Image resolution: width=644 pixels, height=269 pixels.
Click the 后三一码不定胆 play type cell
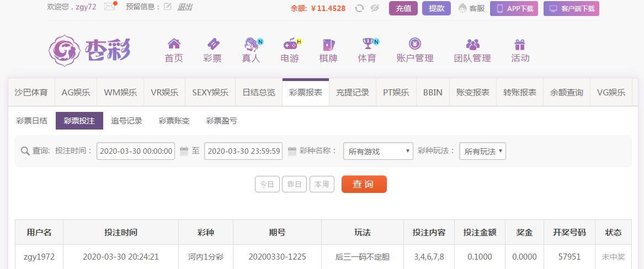[x=363, y=257]
